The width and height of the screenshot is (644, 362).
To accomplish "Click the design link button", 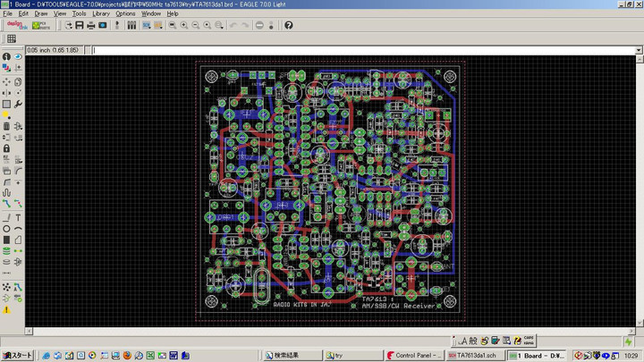I will [18, 25].
